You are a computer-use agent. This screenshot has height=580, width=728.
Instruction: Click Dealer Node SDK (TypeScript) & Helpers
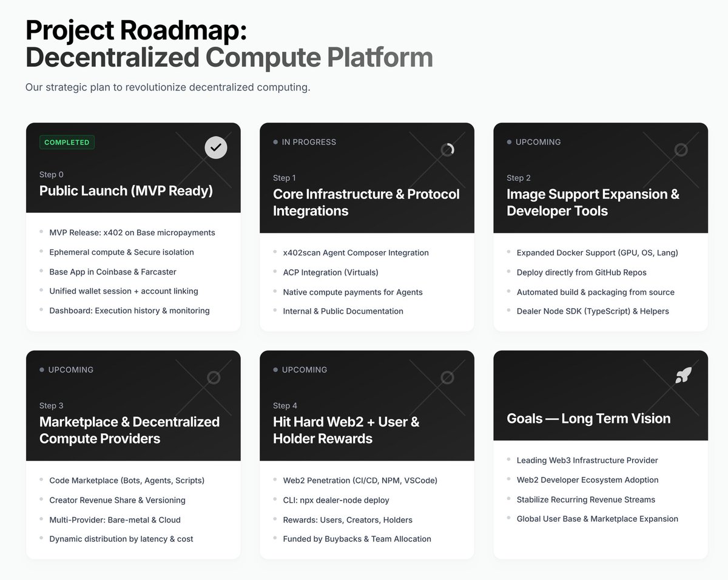coord(593,311)
